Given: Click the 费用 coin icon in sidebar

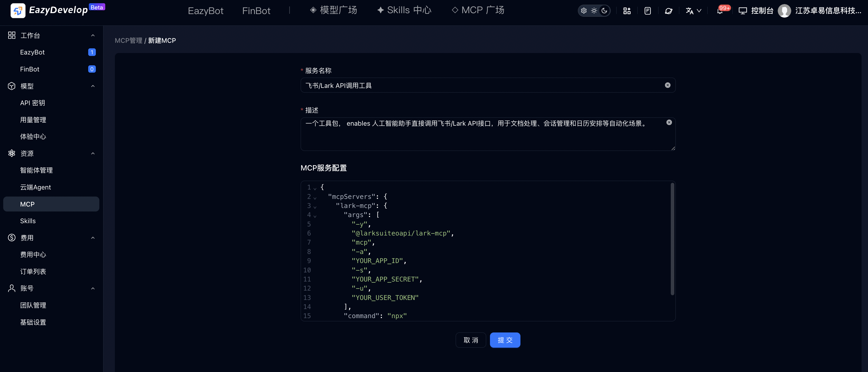Looking at the screenshot, I should coord(12,238).
